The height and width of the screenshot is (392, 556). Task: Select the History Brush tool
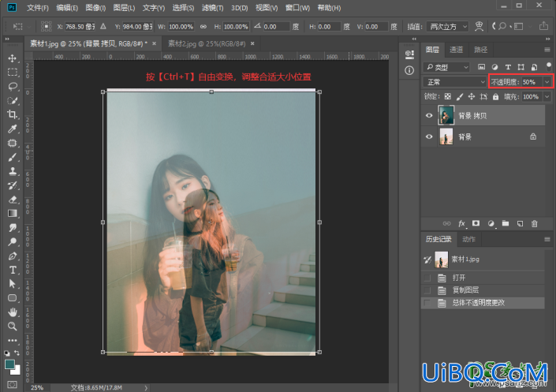[x=13, y=185]
